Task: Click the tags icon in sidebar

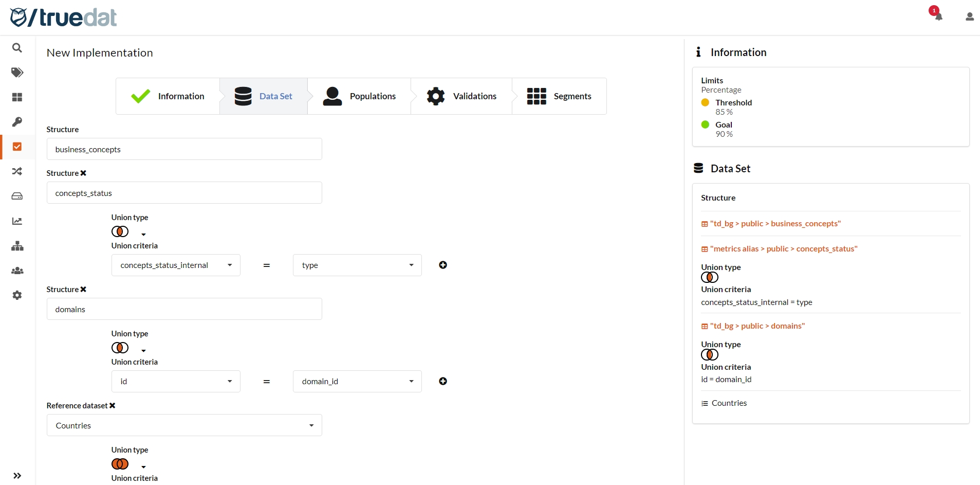Action: click(x=17, y=73)
